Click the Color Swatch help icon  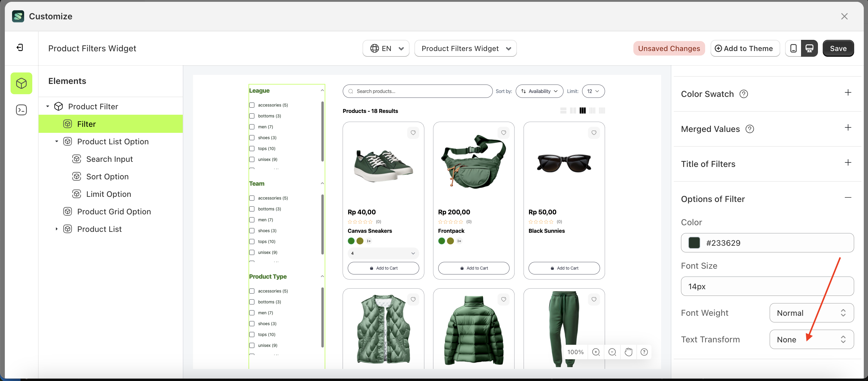(744, 94)
